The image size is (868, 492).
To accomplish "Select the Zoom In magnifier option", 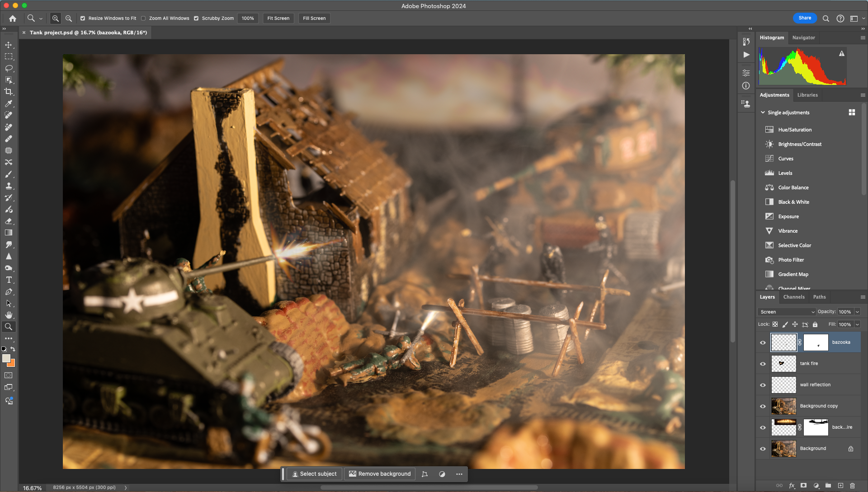I will [56, 19].
